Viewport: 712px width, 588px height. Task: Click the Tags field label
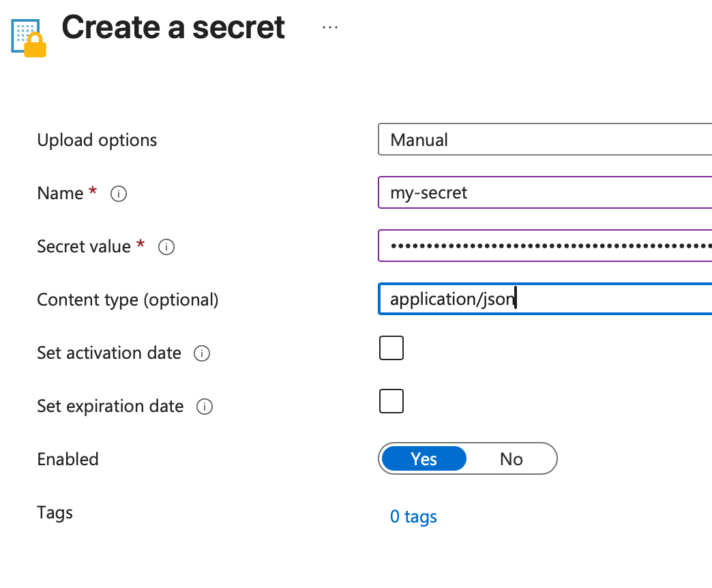pyautogui.click(x=55, y=512)
